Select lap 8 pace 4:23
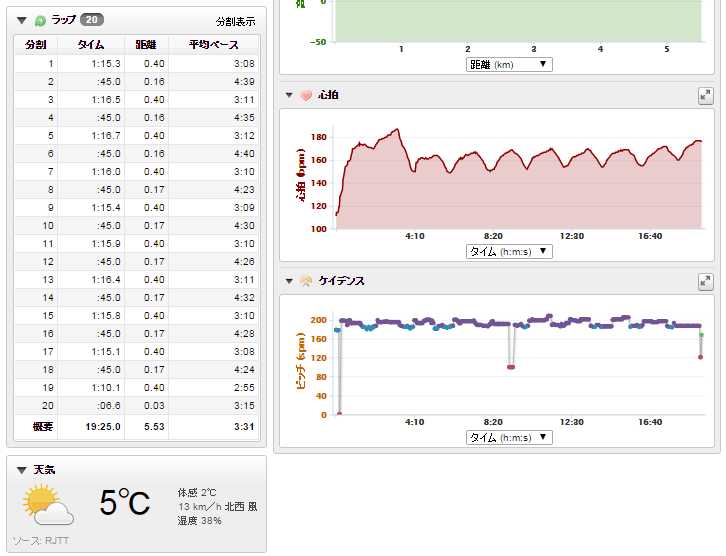 244,190
